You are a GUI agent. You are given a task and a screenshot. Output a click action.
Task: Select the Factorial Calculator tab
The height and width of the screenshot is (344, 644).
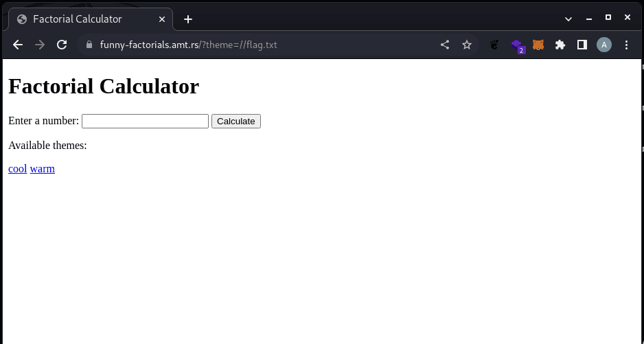coord(82,19)
